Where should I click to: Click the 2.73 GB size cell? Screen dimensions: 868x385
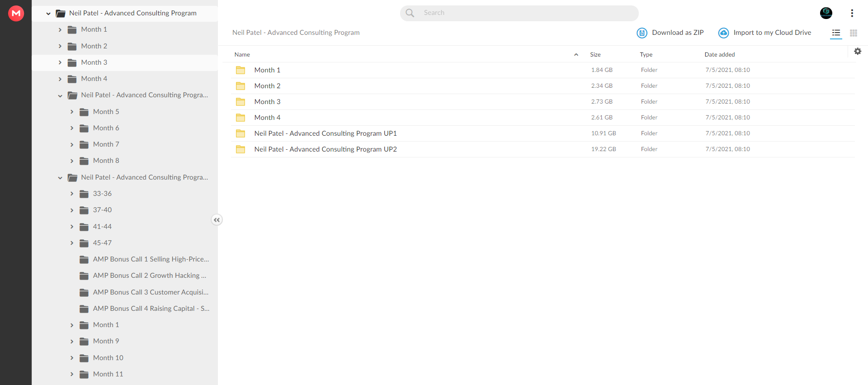[x=602, y=102]
